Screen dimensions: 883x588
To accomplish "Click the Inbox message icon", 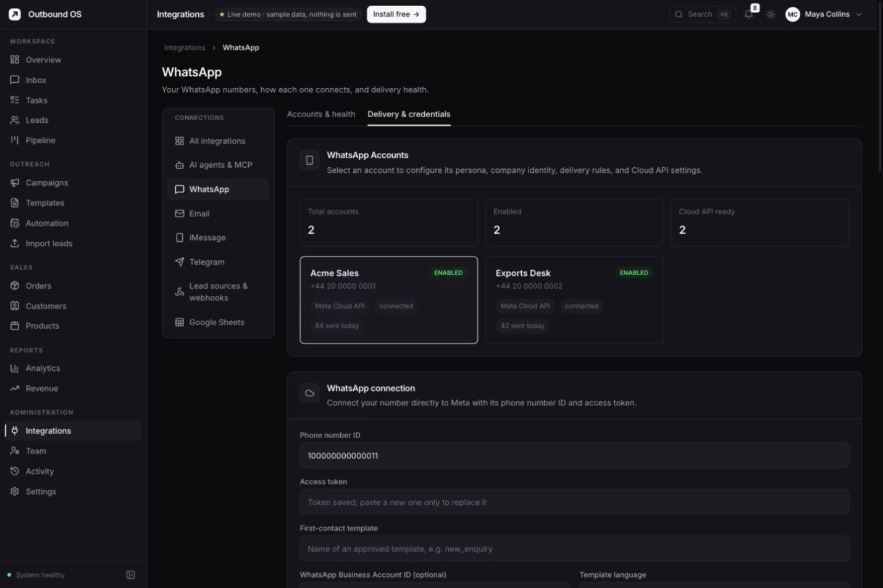I will (x=15, y=80).
